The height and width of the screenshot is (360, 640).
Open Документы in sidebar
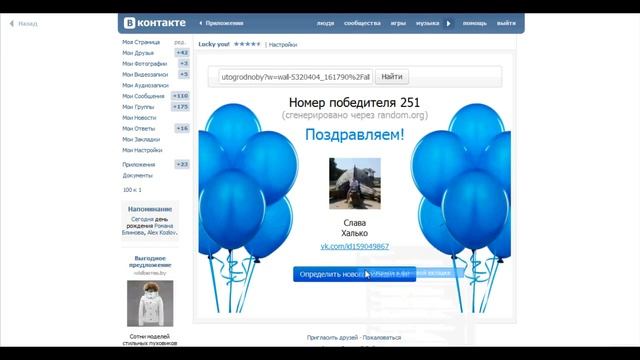[x=138, y=176]
